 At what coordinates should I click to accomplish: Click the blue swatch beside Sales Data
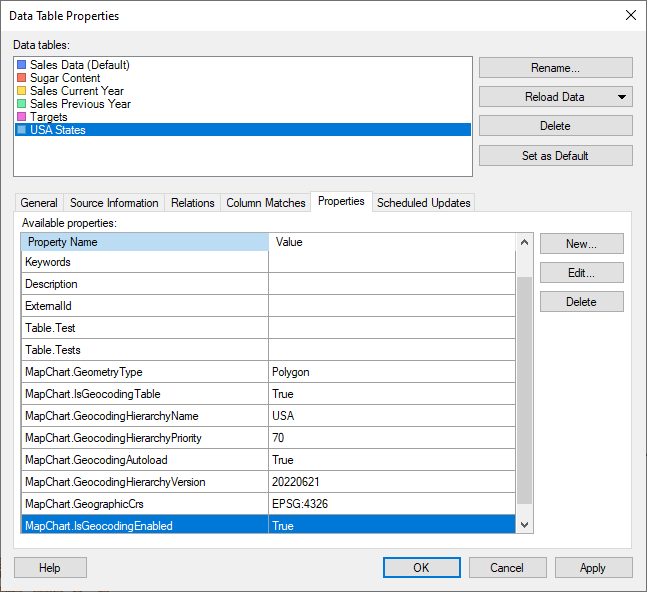(21, 65)
